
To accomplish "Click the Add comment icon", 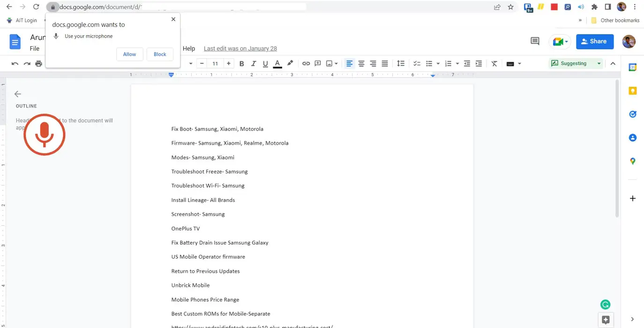I will coord(318,64).
